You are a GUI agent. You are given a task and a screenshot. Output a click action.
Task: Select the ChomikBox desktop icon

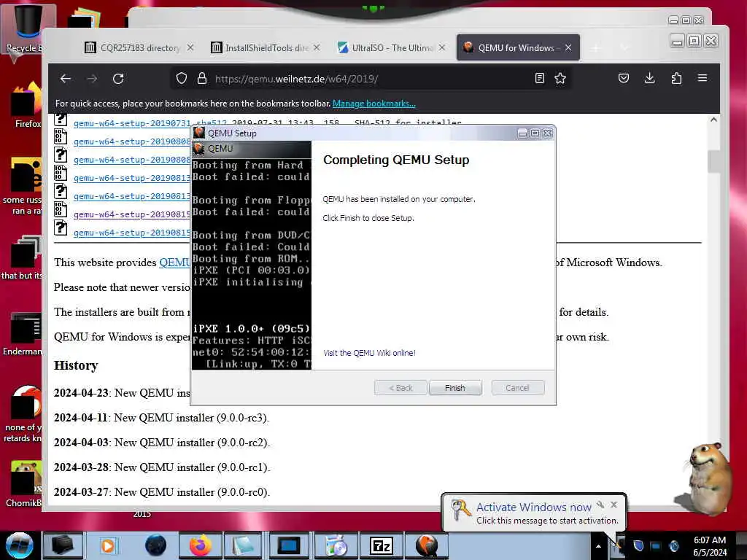24,484
